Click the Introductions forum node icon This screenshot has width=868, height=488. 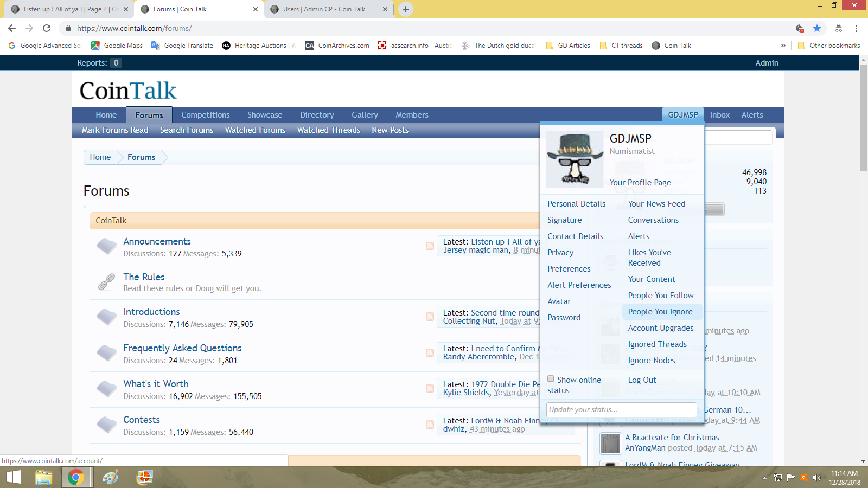click(x=107, y=317)
